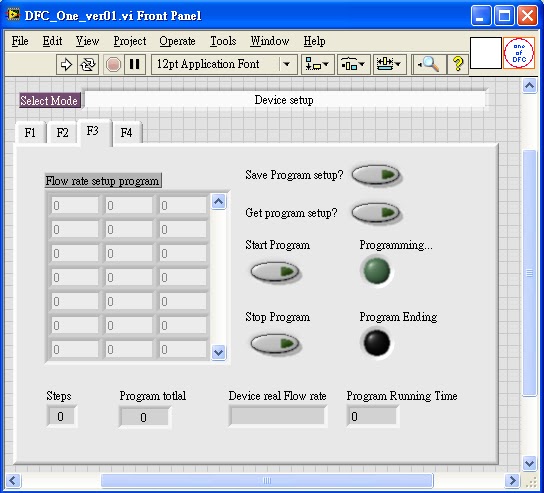Screen dimensions: 544x493
Task: Click the Run arrow toolbar icon
Action: pos(66,65)
